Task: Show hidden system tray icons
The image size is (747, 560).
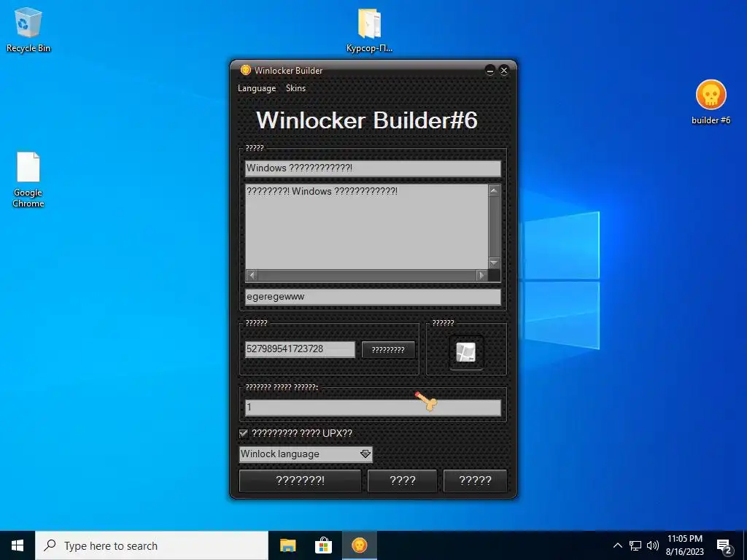Action: point(617,545)
